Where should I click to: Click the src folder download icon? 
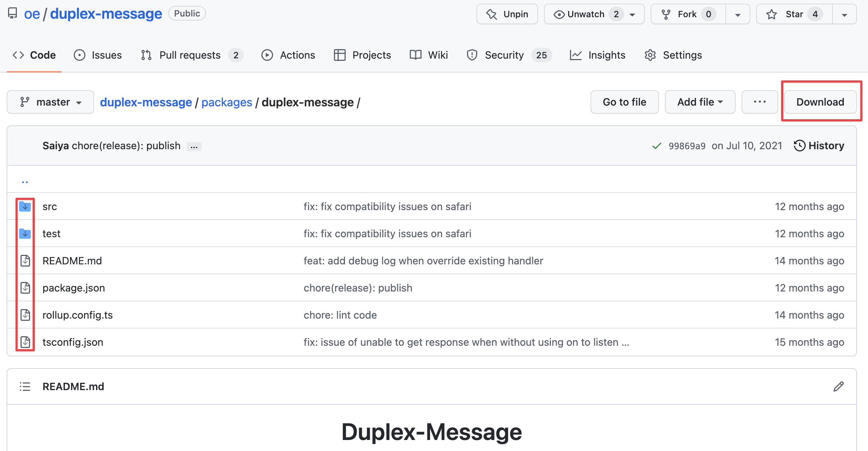coord(25,206)
